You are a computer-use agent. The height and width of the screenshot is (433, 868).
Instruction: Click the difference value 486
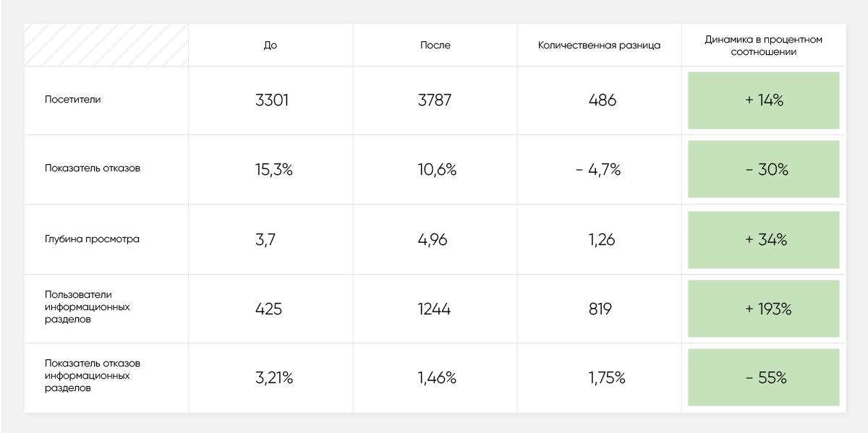(603, 100)
